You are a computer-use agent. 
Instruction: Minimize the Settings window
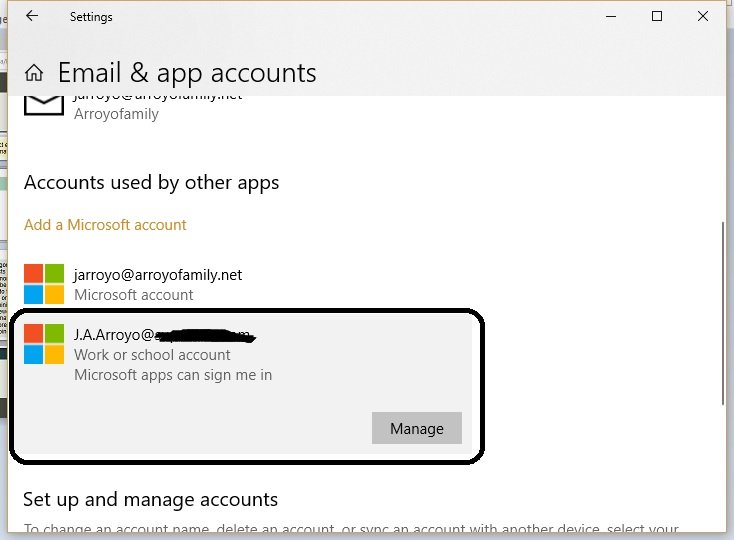pos(611,16)
